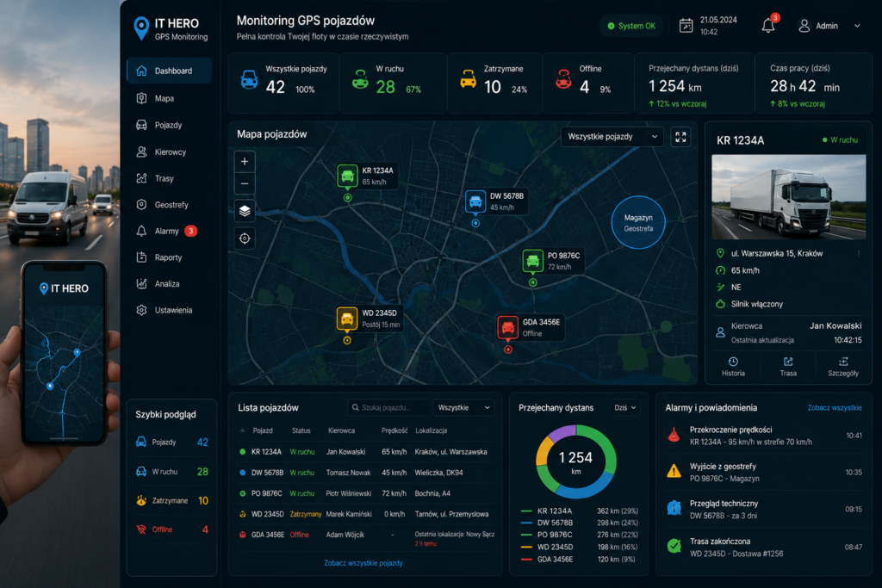Center map with the locate icon
882x588 pixels.
[x=244, y=238]
